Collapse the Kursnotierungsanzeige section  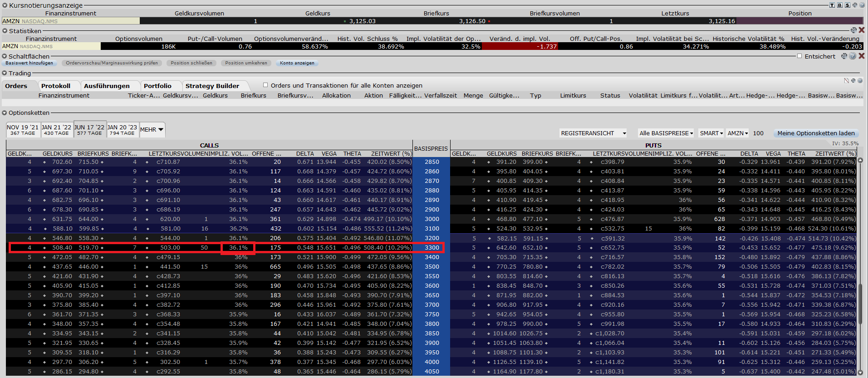pyautogui.click(x=5, y=5)
